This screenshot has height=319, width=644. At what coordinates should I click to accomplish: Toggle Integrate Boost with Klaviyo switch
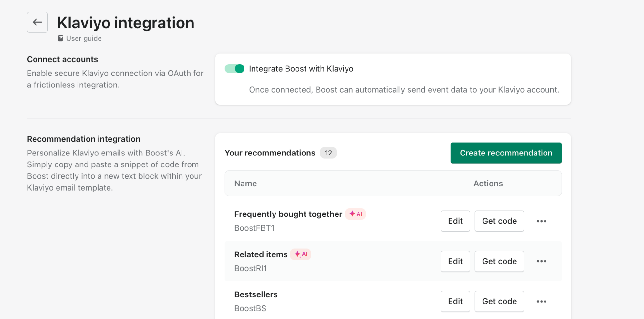[x=235, y=69]
